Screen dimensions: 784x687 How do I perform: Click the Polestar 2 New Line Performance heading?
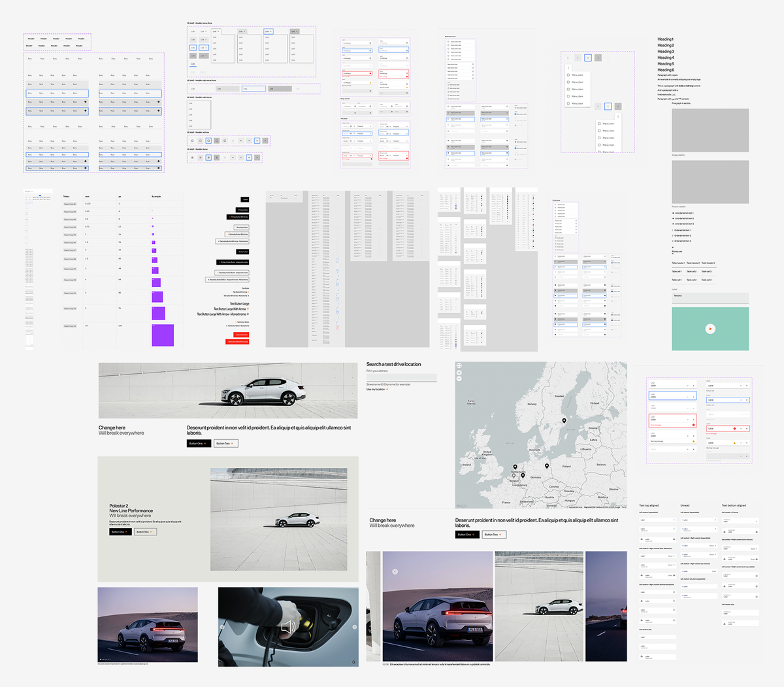pos(131,508)
